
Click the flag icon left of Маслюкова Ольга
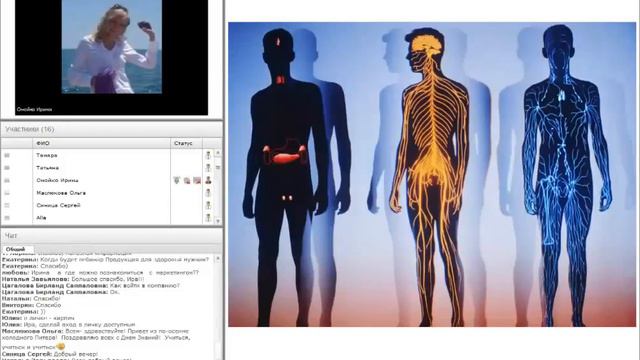pos(7,193)
